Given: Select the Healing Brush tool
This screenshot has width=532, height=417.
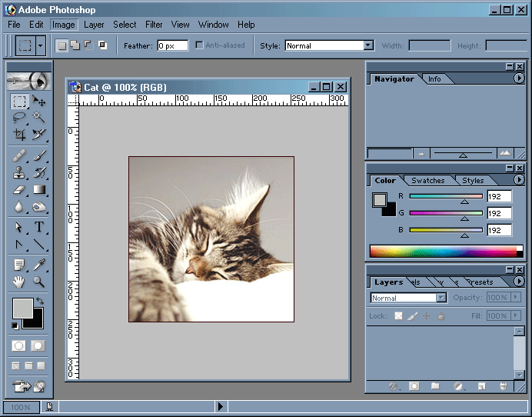Looking at the screenshot, I should click(19, 156).
